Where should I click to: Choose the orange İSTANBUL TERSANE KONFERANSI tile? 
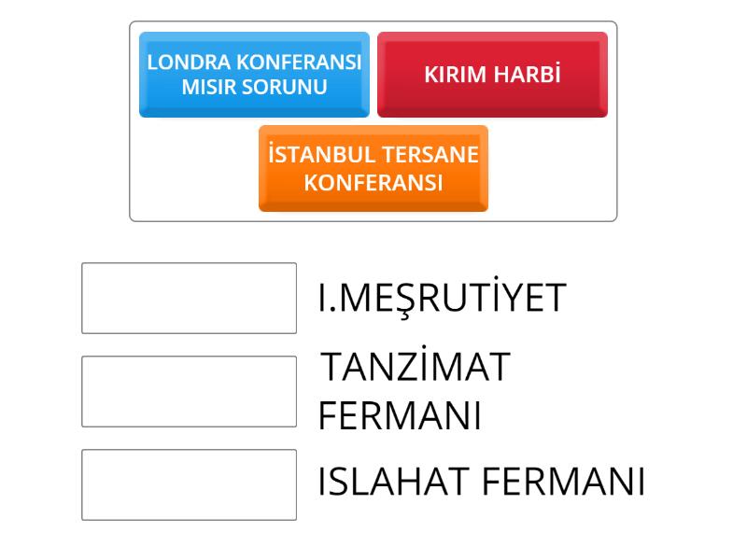373,169
